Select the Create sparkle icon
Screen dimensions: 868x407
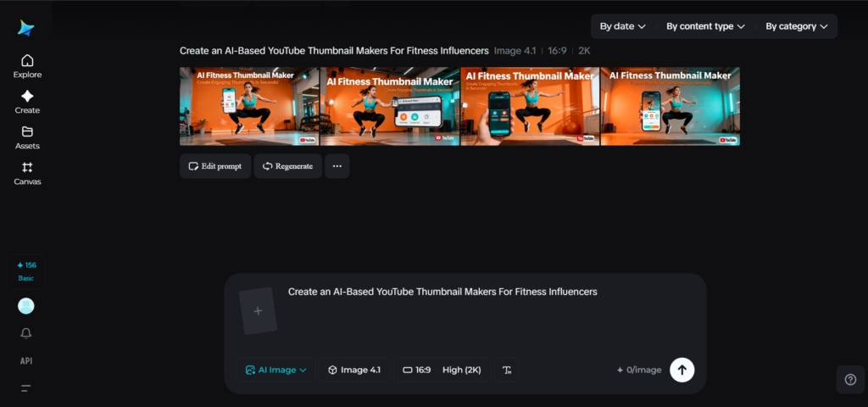pyautogui.click(x=27, y=101)
